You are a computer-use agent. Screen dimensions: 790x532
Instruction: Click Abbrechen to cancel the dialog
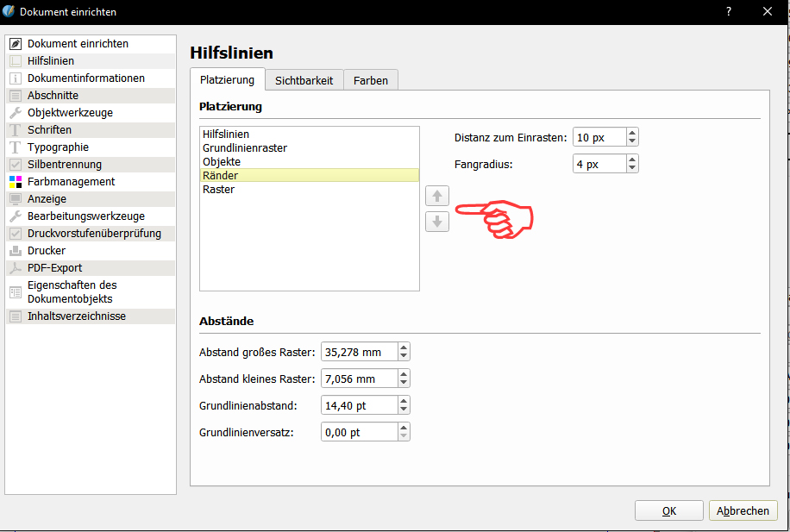[743, 510]
